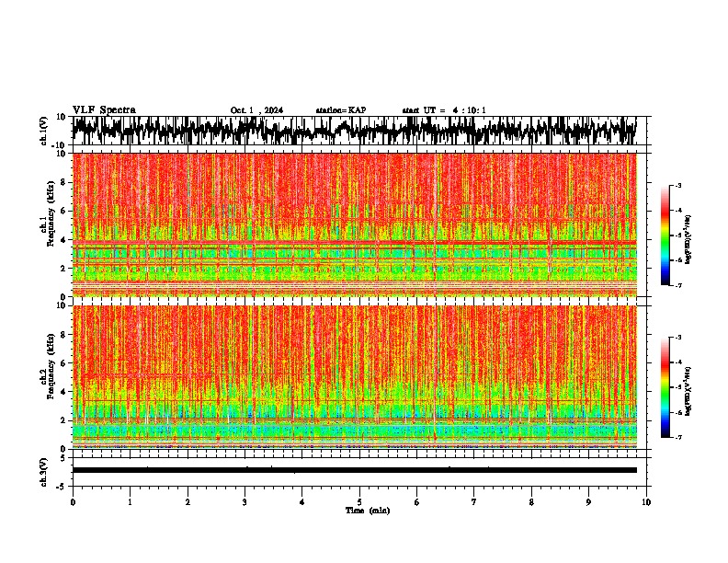The image size is (728, 563).
Task: Click the "0" kHz tick on ch.1 spectrogram
Action: pyautogui.click(x=63, y=296)
